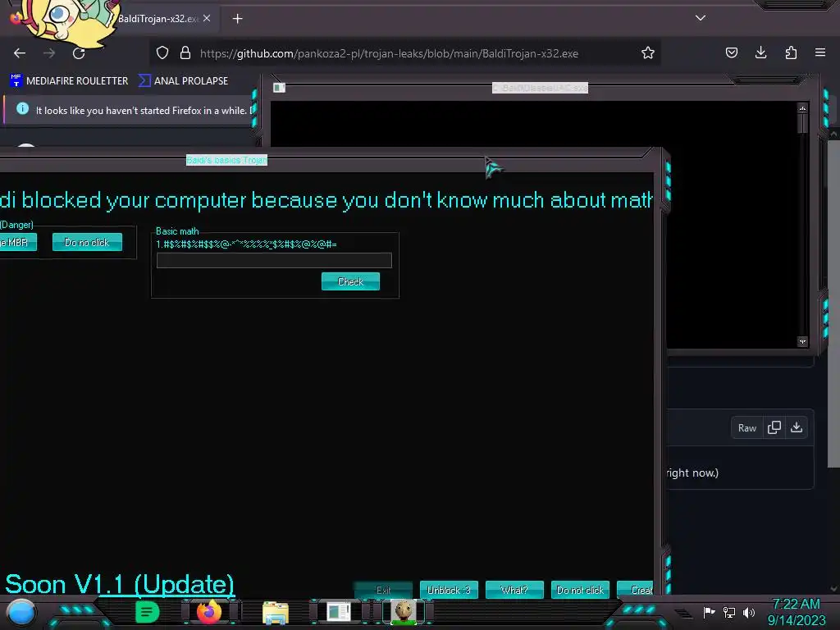Click the Baldi's basics Trojan title text
This screenshot has height=630, width=840.
(226, 160)
